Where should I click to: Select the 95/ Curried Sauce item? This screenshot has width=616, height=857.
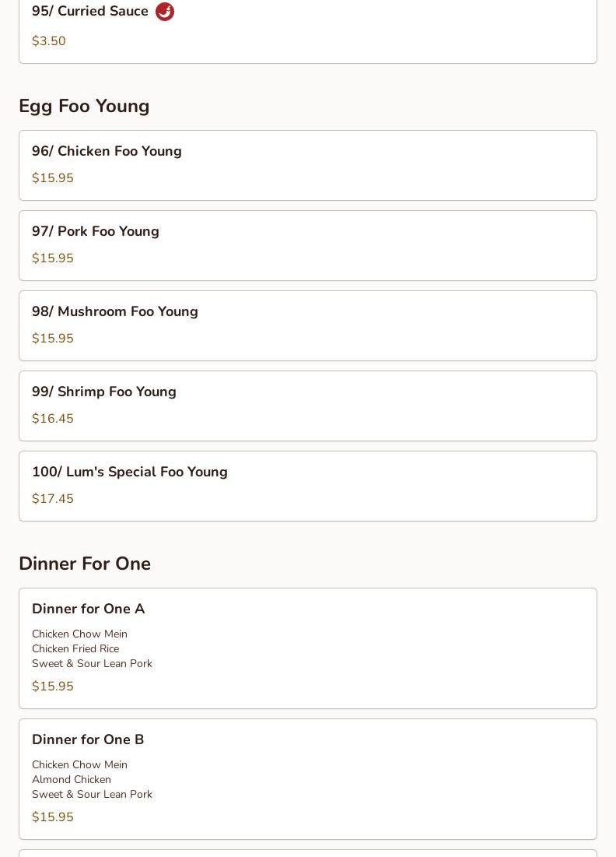click(90, 12)
